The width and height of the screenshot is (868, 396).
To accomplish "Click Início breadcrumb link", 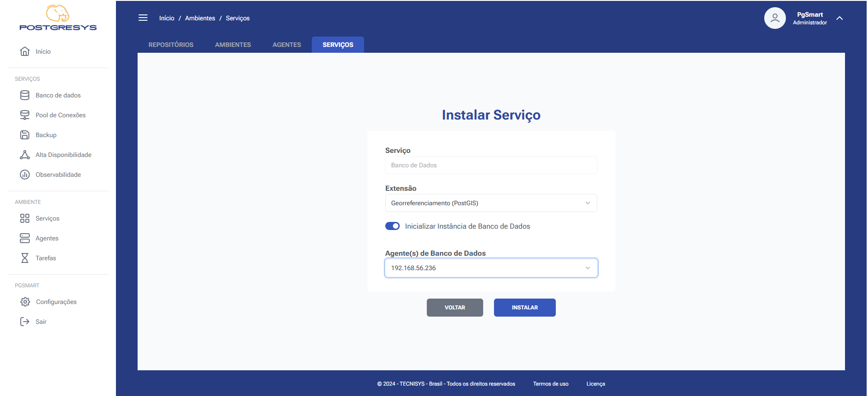I will (x=166, y=18).
